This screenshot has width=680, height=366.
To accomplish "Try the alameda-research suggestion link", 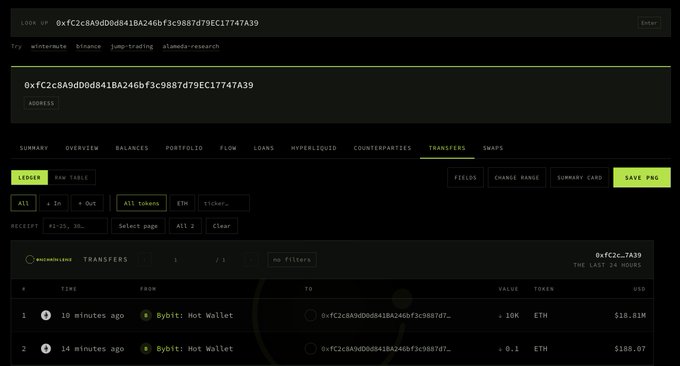I will pyautogui.click(x=191, y=46).
